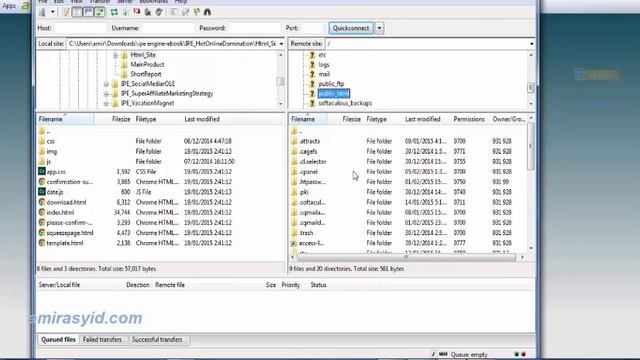Screen dimensions: 640x360
Task: Select the MainProduct folder in local tree
Action: pyautogui.click(x=147, y=64)
